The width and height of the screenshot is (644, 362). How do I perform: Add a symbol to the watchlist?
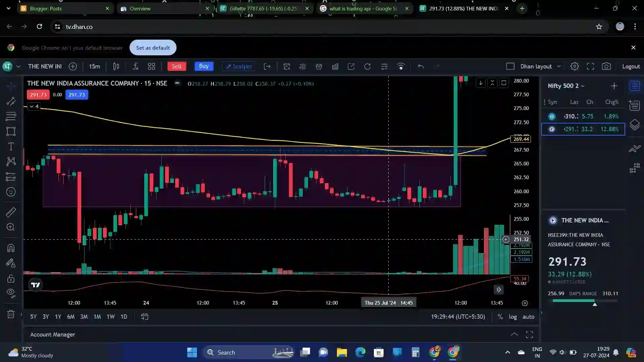614,86
